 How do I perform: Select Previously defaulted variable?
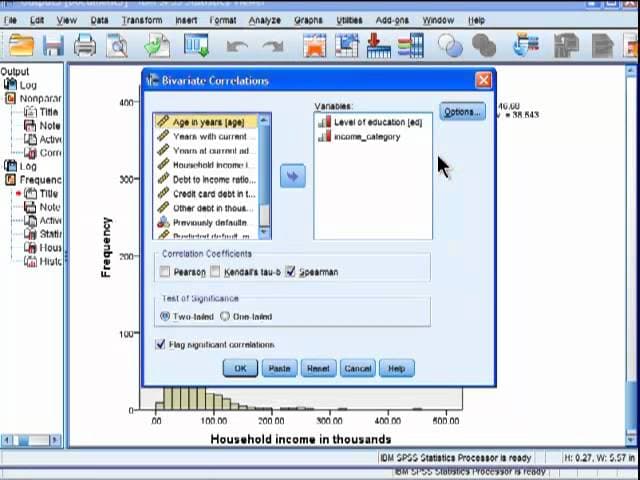coord(206,222)
